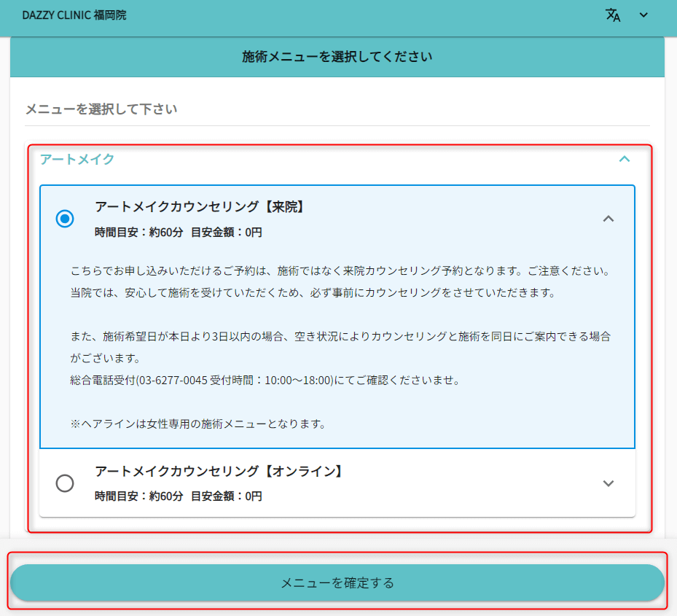Click the ※ヘアラインは女性専用 note text

coord(197,424)
